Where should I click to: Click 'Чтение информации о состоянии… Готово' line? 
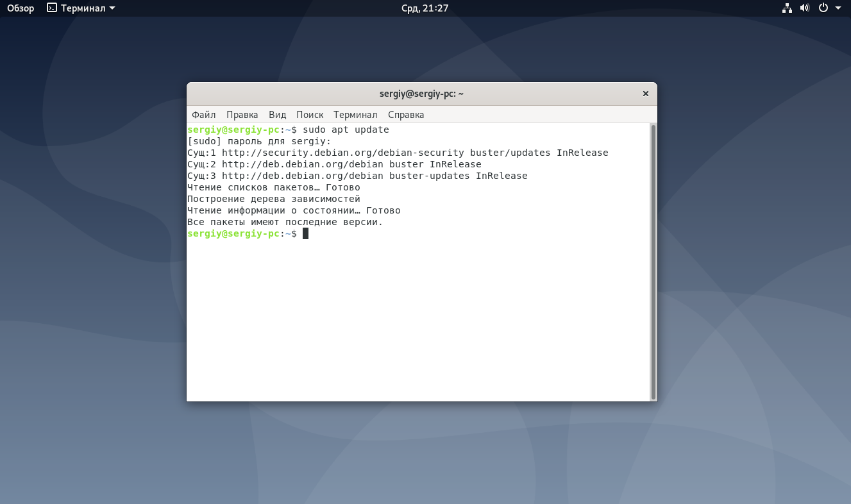pyautogui.click(x=294, y=210)
